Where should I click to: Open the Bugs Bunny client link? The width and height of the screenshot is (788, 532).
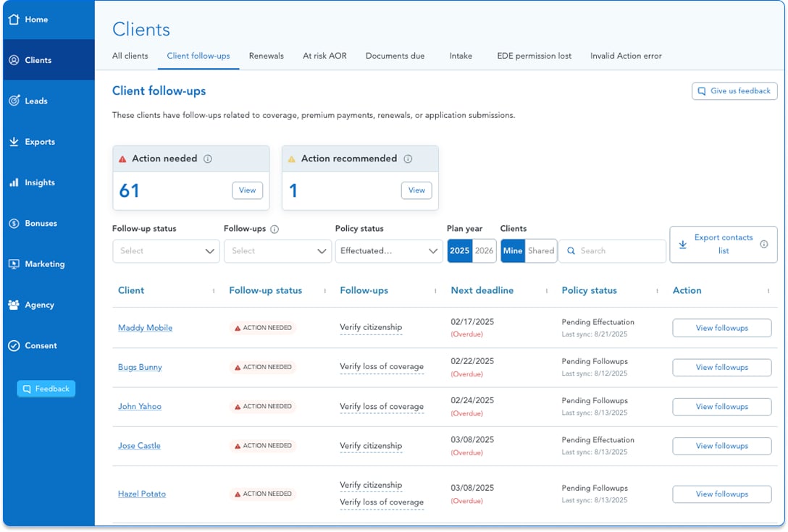pyautogui.click(x=140, y=367)
